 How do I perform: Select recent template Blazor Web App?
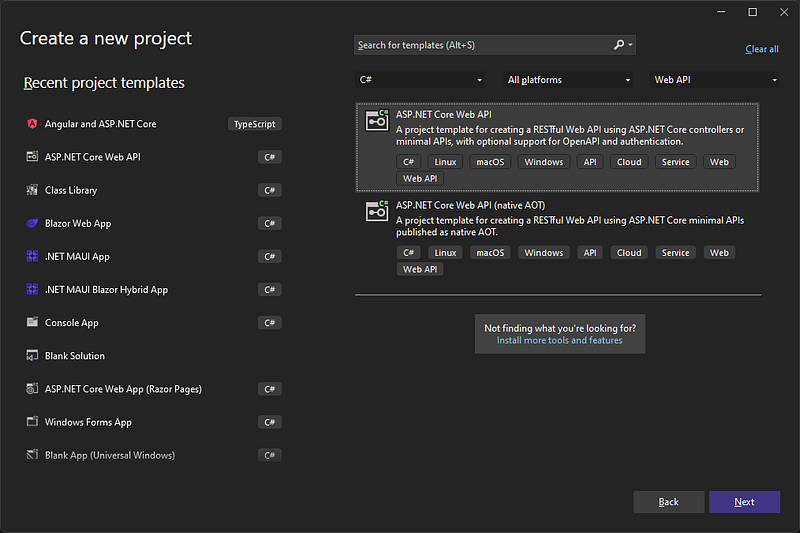pyautogui.click(x=153, y=223)
